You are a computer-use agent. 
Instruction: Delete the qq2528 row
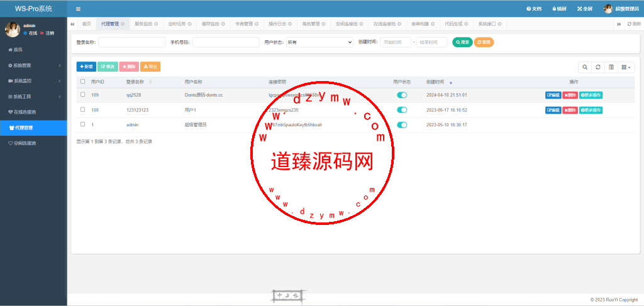(570, 95)
